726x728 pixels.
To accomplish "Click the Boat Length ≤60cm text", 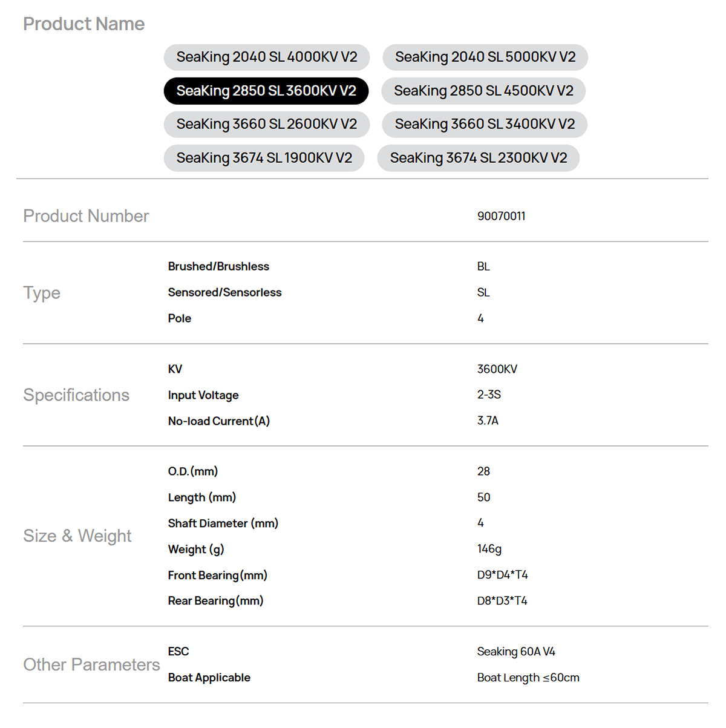I will pos(528,678).
